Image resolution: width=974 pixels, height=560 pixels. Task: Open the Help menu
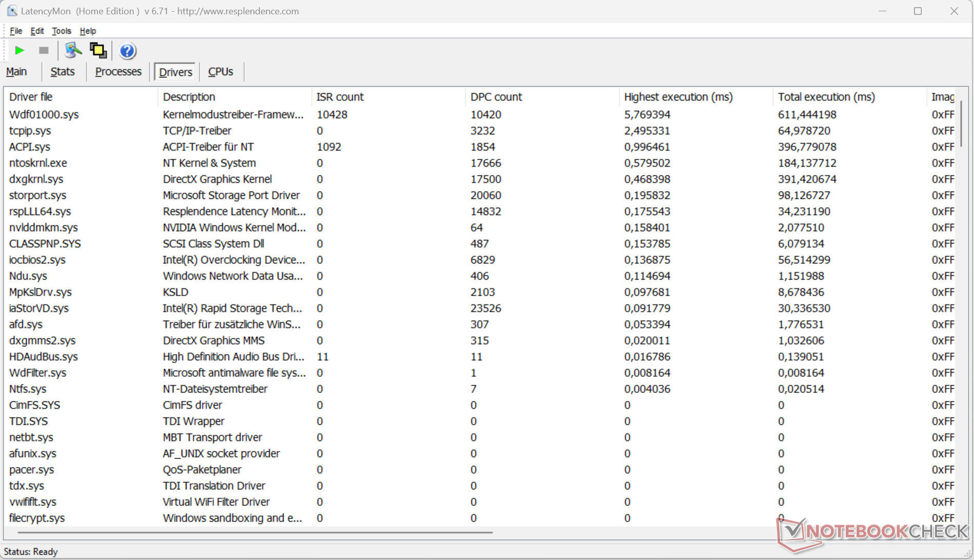[88, 31]
